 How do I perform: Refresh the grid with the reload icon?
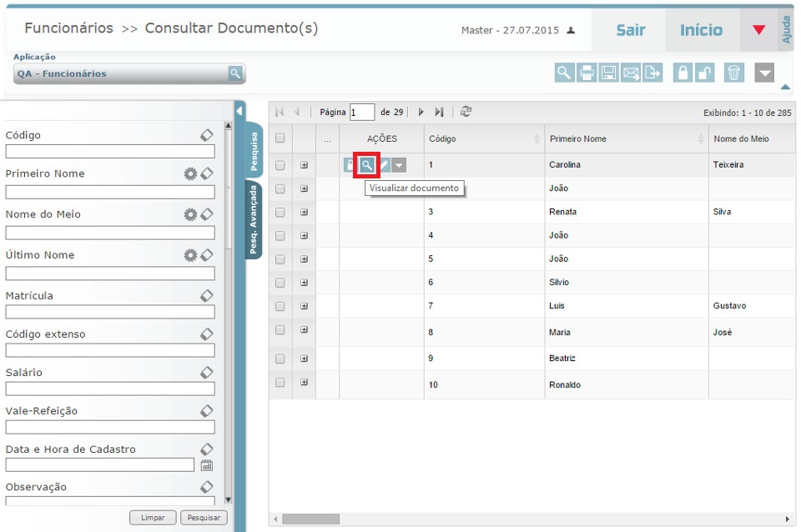pos(466,112)
